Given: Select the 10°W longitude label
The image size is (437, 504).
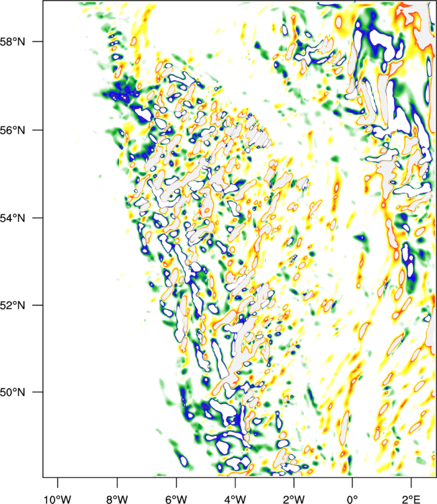Looking at the screenshot, I should click(x=57, y=499).
